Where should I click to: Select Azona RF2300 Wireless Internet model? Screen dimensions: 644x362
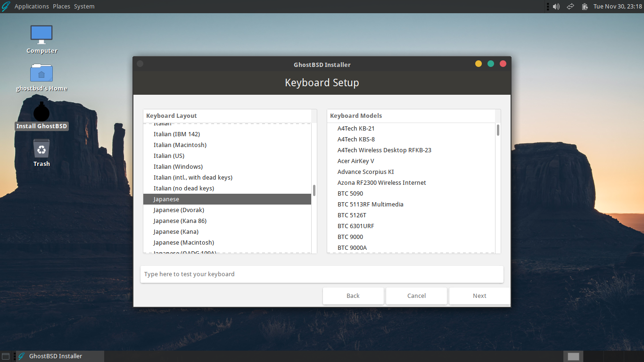411,183
